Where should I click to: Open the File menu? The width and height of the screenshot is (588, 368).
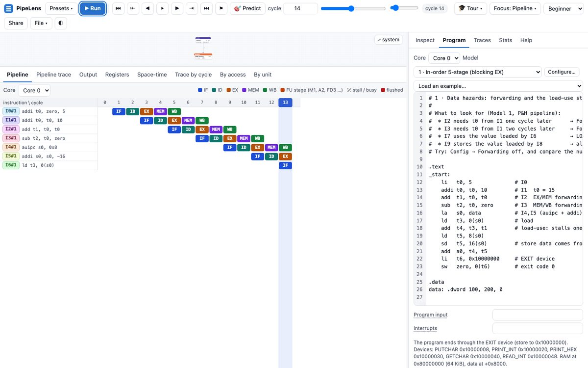pyautogui.click(x=41, y=23)
